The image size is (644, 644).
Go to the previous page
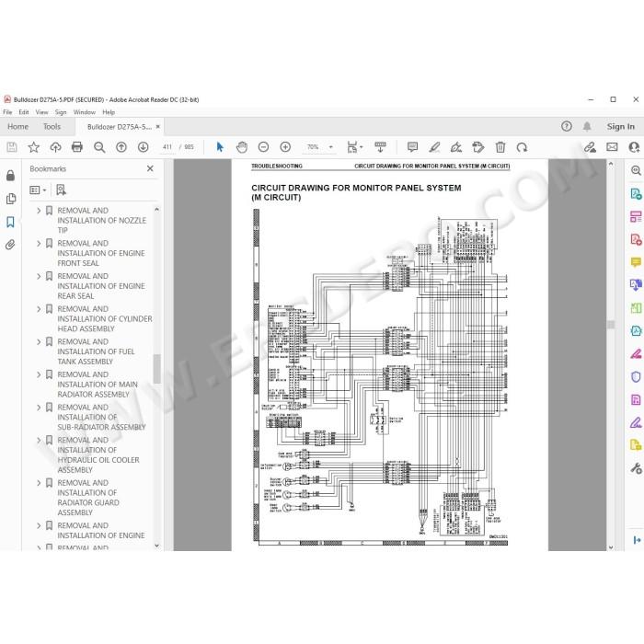click(x=121, y=147)
